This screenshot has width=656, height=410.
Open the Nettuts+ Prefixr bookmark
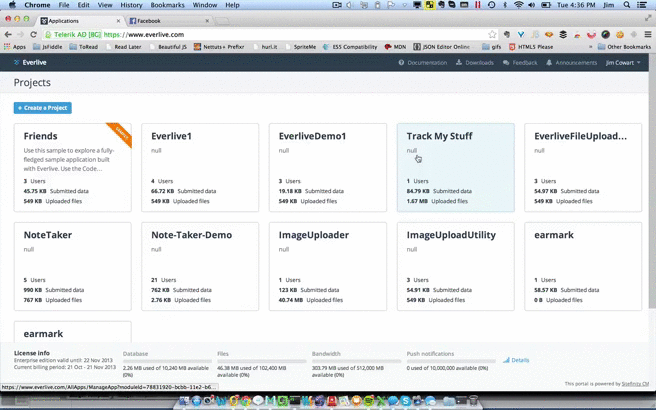(219, 47)
